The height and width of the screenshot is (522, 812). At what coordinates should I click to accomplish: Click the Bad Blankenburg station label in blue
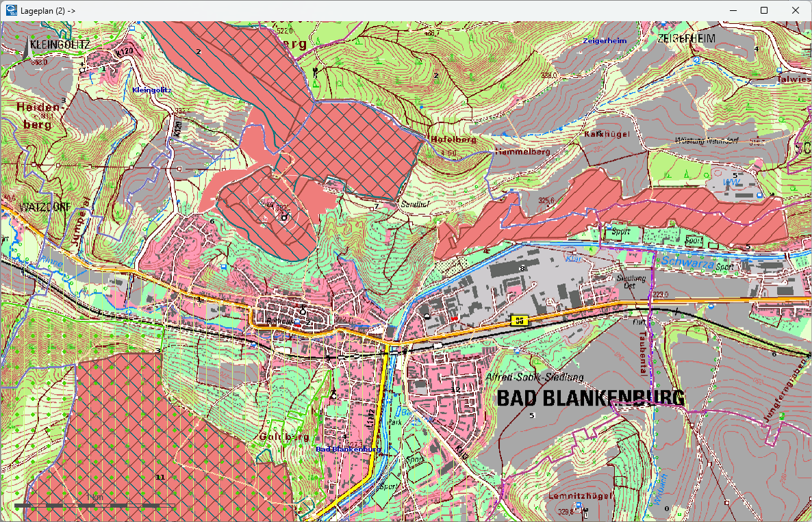click(348, 449)
